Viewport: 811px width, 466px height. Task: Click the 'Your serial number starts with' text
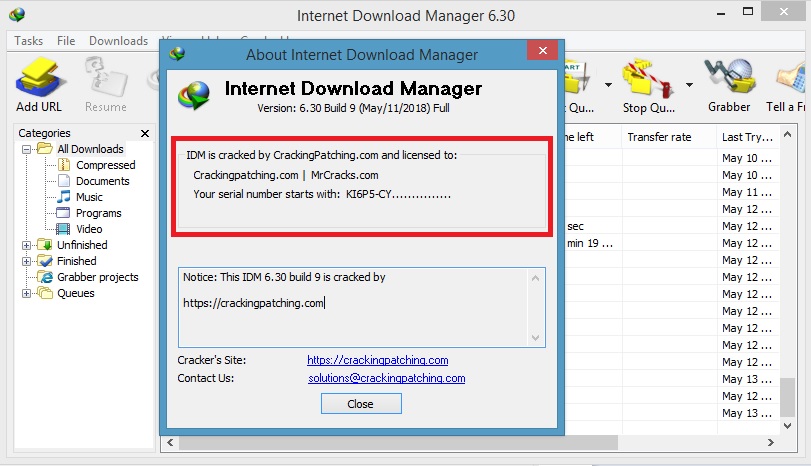click(266, 194)
